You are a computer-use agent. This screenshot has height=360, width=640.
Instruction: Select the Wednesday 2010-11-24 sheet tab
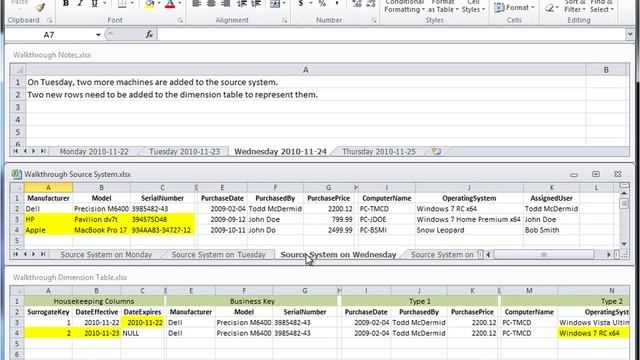[x=280, y=151]
